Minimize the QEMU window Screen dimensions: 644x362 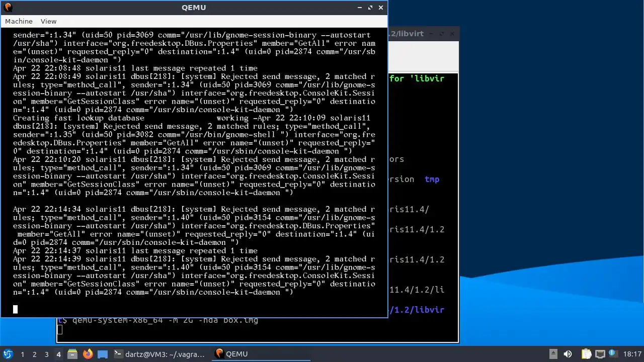click(x=359, y=8)
